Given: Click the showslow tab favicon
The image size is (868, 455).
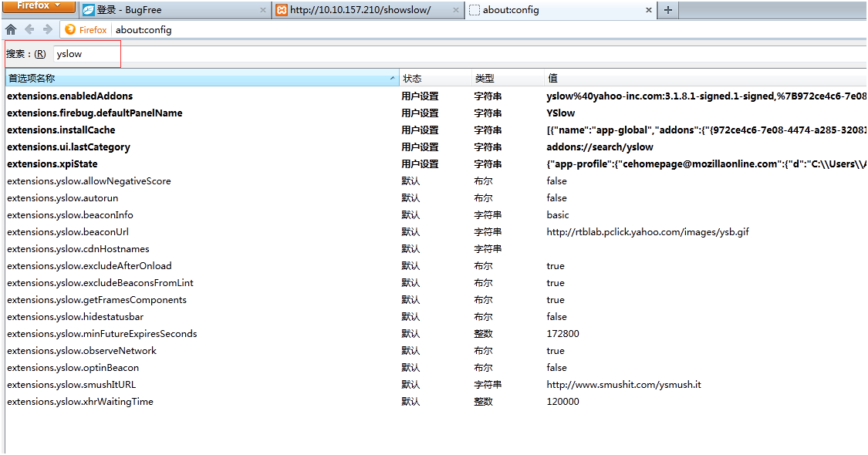Looking at the screenshot, I should click(x=282, y=10).
